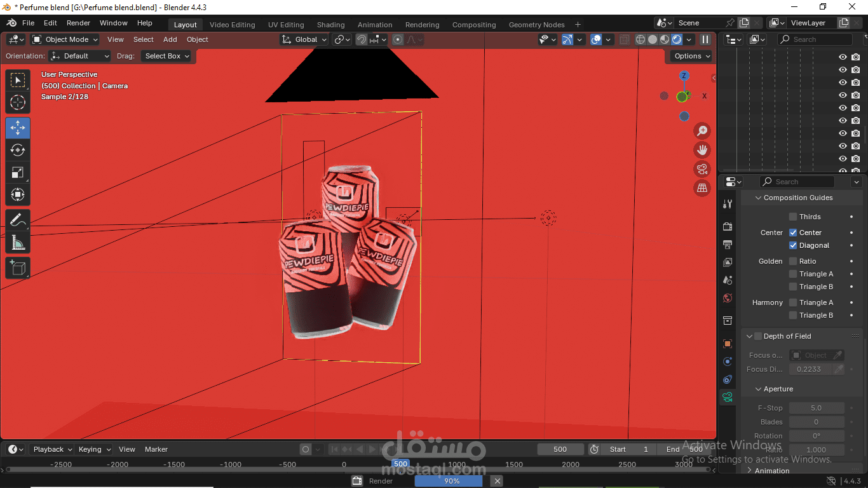The image size is (868, 488).
Task: Open the Tool properties tab
Action: point(728,204)
